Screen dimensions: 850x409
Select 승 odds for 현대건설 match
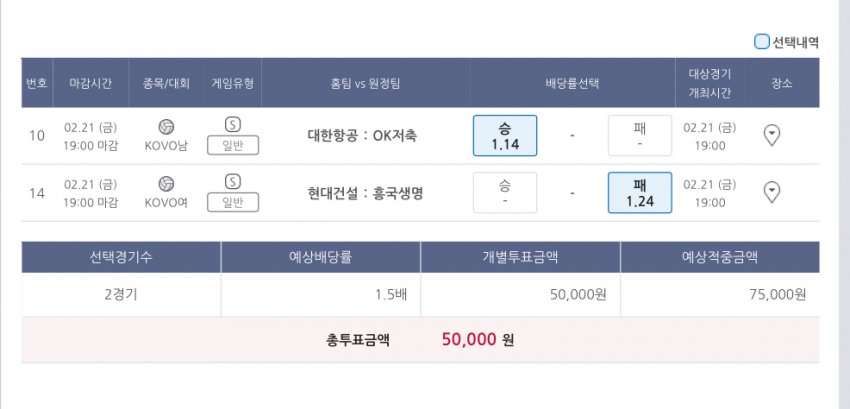pos(505,193)
